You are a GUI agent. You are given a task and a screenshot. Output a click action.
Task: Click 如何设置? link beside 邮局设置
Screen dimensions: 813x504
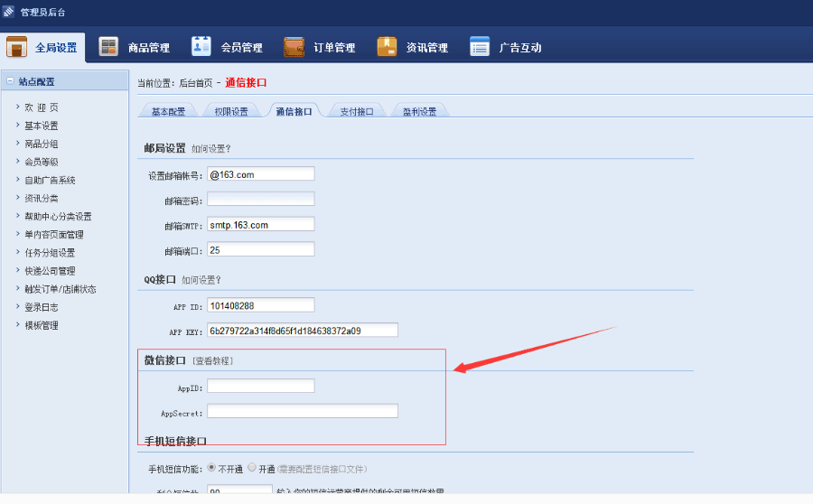tap(211, 149)
